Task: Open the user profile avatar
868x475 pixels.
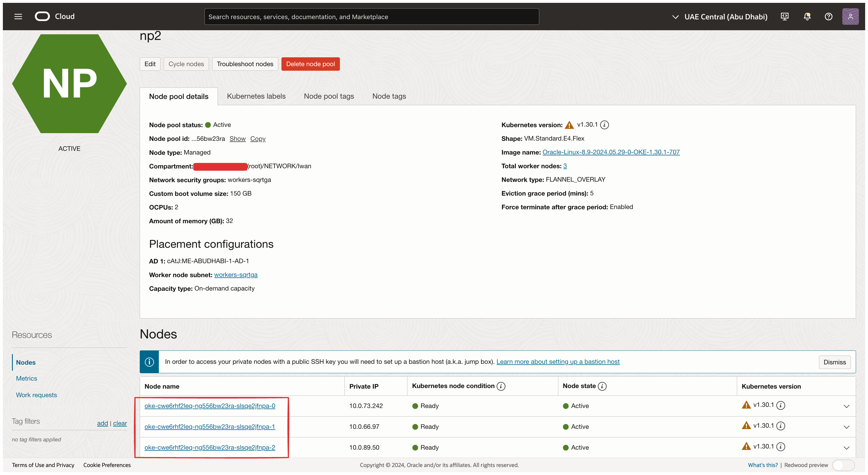Action: (x=850, y=17)
